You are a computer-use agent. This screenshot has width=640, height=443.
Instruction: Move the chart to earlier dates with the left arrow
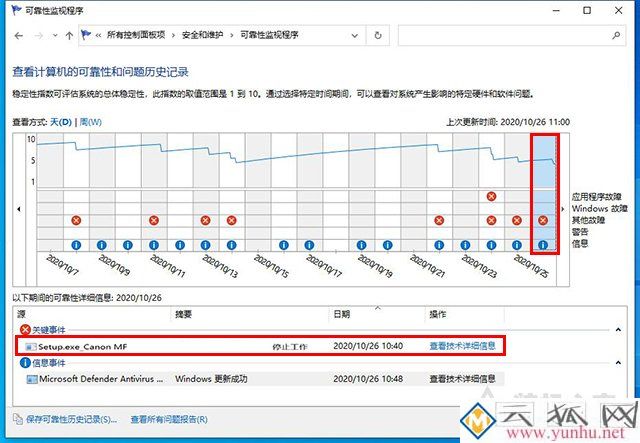pos(19,209)
